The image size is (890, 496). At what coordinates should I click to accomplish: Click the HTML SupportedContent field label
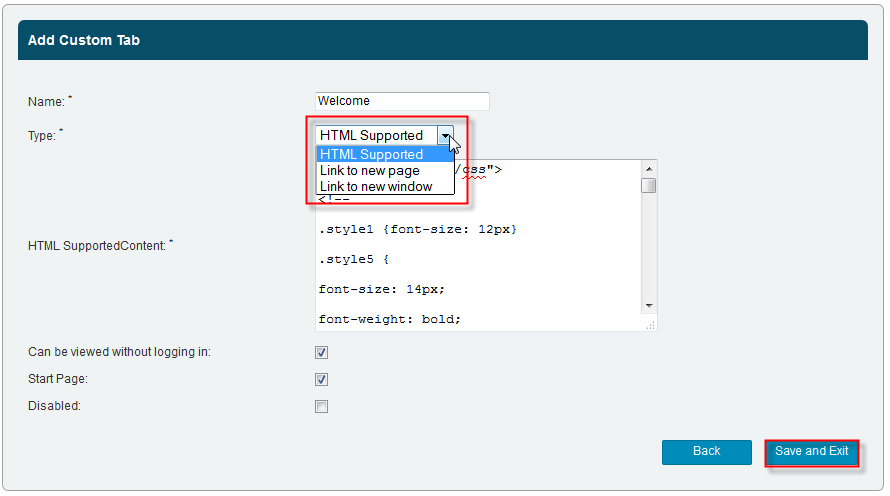[x=97, y=245]
